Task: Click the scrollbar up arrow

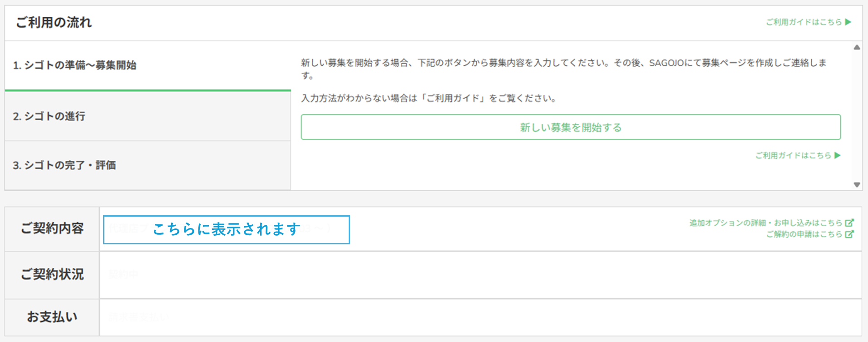Action: click(857, 47)
